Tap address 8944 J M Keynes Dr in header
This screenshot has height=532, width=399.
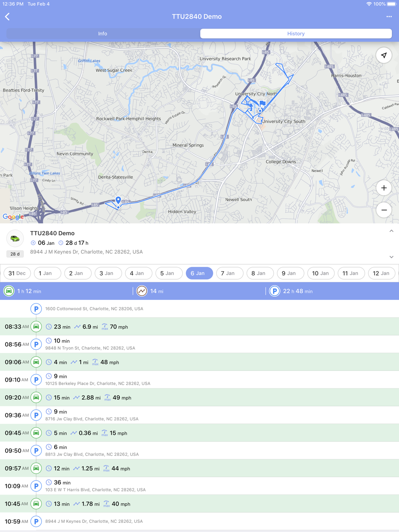click(86, 252)
